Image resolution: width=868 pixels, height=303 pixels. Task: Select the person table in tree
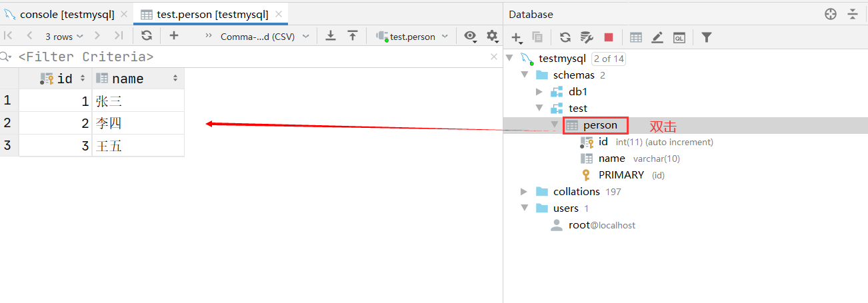(x=600, y=125)
